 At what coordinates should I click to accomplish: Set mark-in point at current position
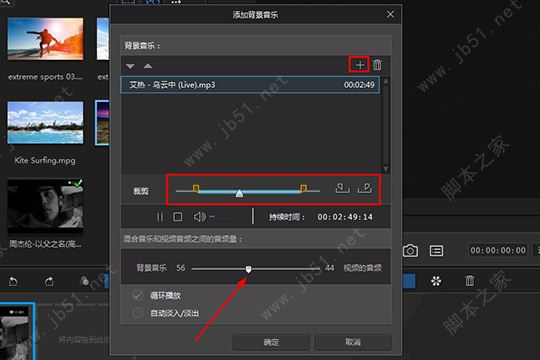pos(343,188)
